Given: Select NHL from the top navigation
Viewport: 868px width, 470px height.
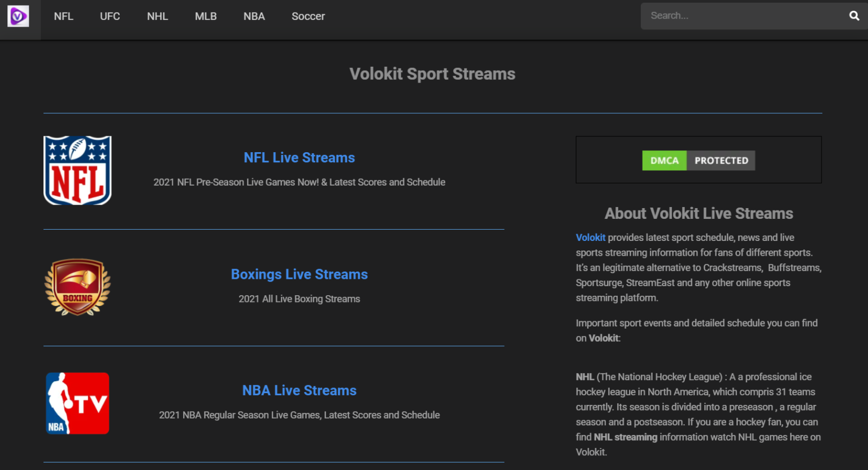Looking at the screenshot, I should tap(157, 16).
